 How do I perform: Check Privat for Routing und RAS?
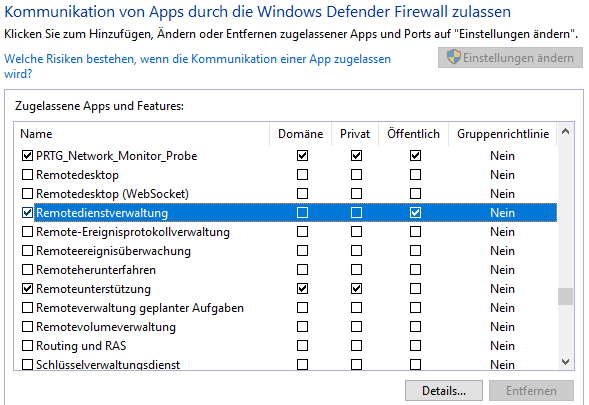(x=356, y=346)
